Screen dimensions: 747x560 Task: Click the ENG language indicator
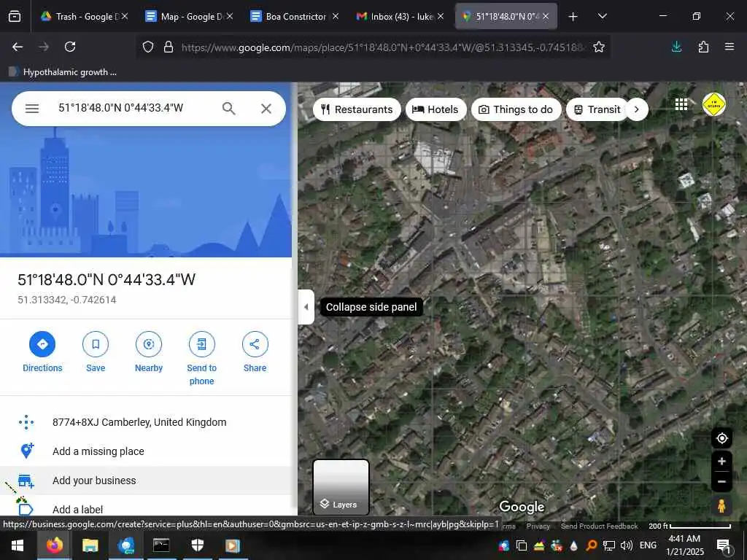point(648,545)
